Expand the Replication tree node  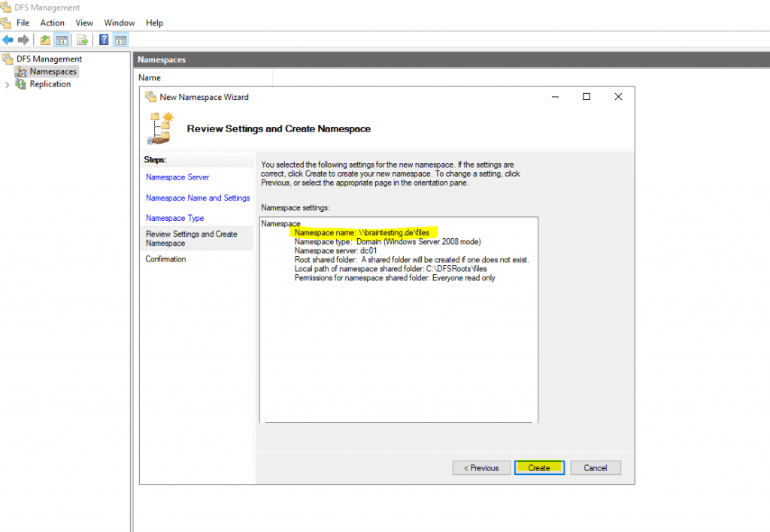pyautogui.click(x=7, y=84)
